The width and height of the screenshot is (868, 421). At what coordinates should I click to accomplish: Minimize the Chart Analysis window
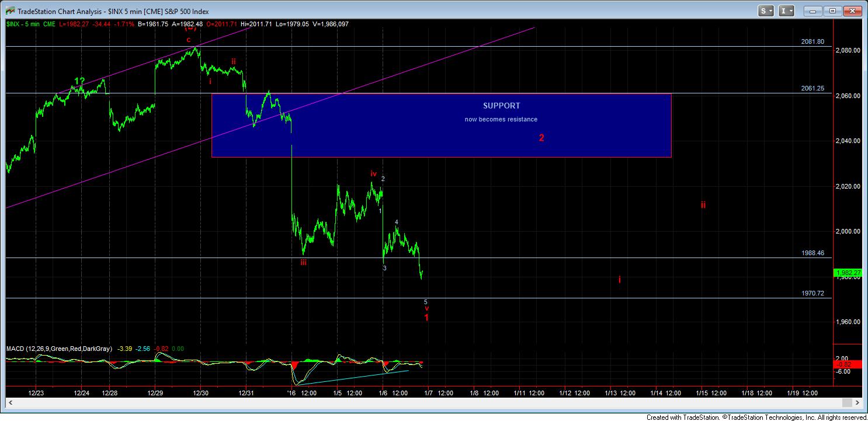click(812, 11)
